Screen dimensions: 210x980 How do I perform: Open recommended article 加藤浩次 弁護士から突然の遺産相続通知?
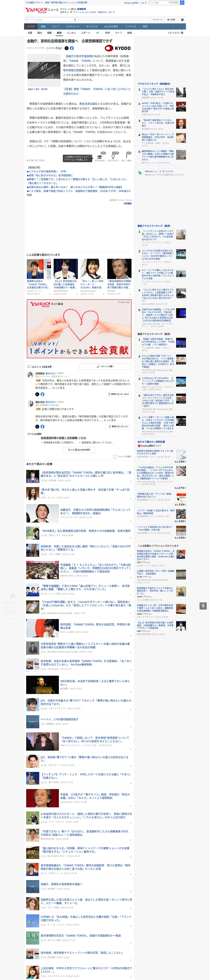(95, 512)
